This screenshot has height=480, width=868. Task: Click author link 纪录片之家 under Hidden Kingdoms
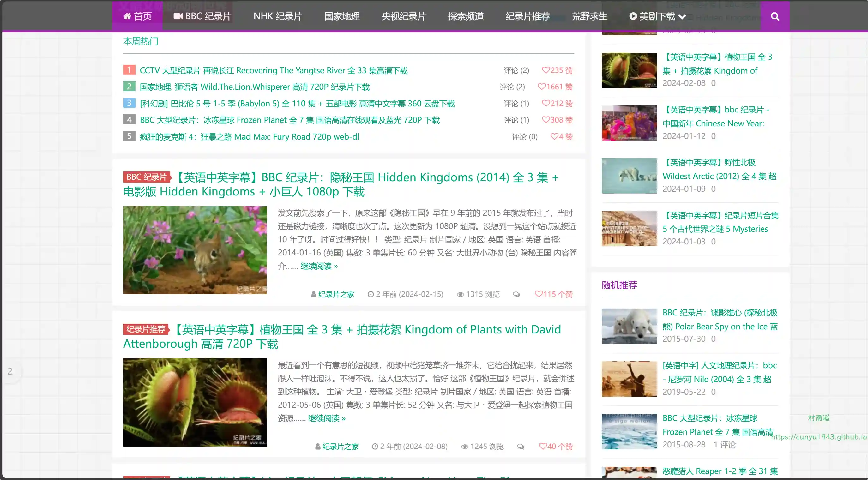pyautogui.click(x=336, y=294)
